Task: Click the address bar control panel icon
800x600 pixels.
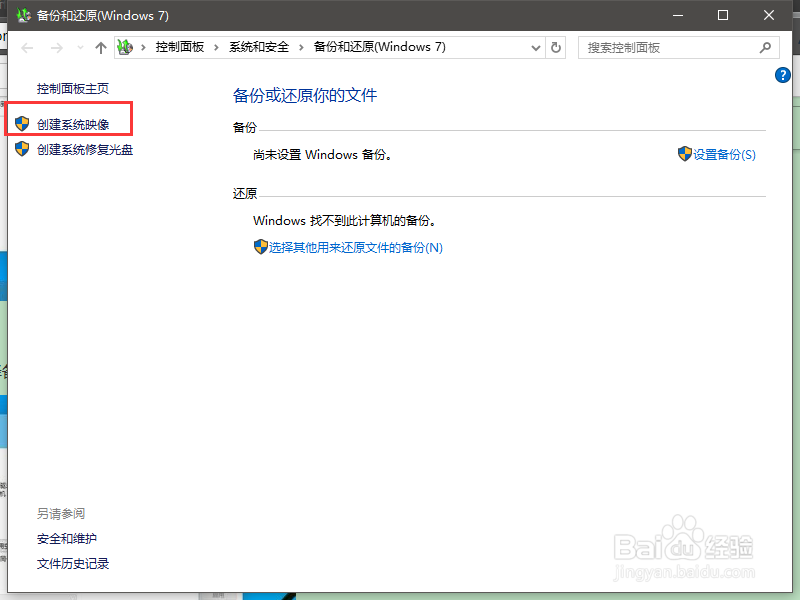Action: 125,47
